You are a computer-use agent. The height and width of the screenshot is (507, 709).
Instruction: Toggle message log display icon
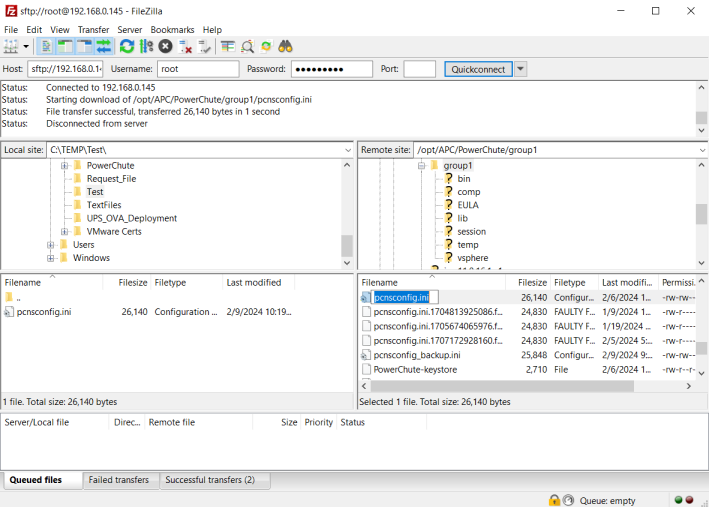pos(46,47)
